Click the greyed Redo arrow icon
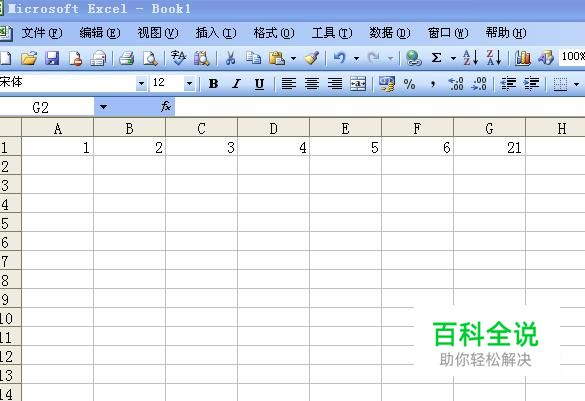Image resolution: width=585 pixels, height=401 pixels. coord(374,58)
